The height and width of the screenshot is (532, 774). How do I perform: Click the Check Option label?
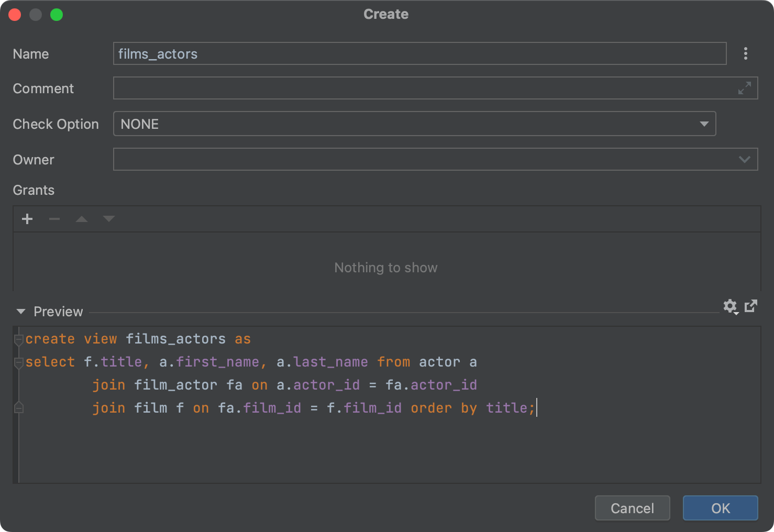click(56, 124)
